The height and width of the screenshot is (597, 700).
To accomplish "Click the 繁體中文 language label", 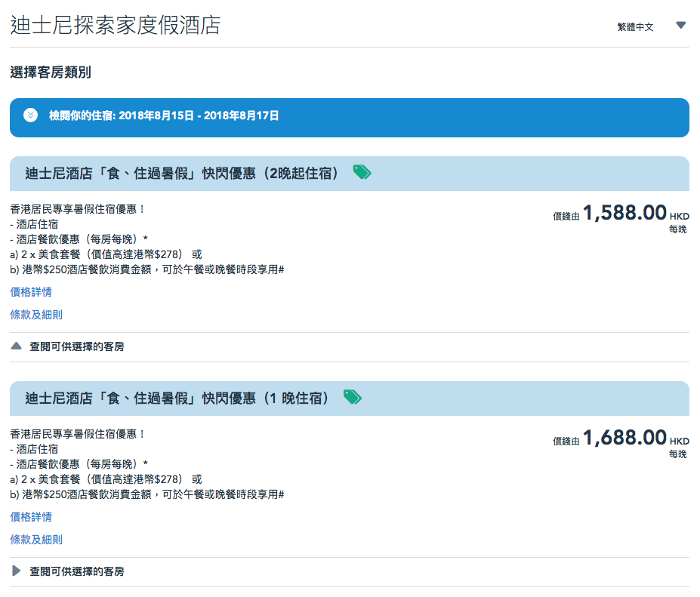I will 635,26.
